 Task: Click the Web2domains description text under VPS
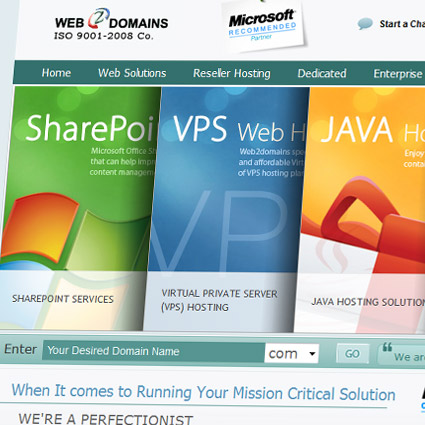coord(271,162)
